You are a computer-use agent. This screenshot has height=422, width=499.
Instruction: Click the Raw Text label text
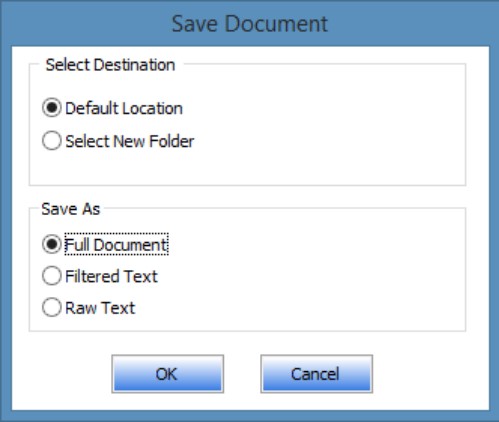click(x=100, y=308)
